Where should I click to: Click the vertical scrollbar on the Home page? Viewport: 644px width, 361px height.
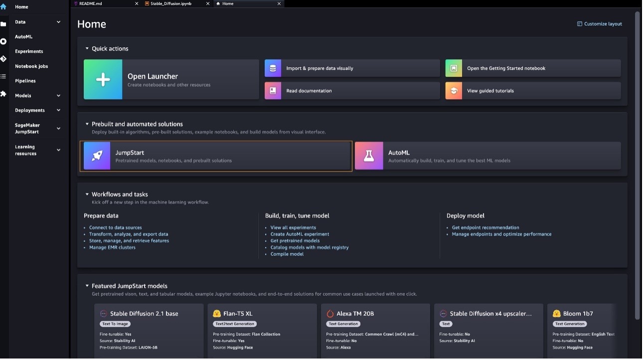pos(638,165)
